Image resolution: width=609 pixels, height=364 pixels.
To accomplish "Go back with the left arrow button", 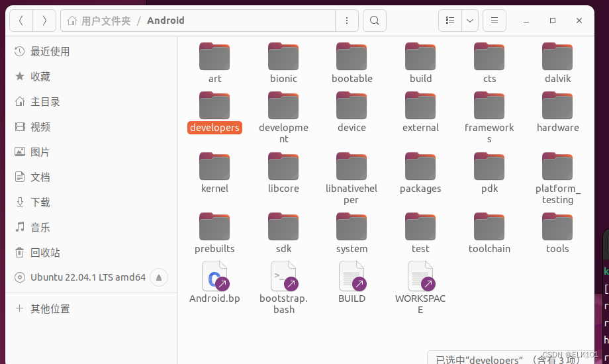I will point(21,21).
